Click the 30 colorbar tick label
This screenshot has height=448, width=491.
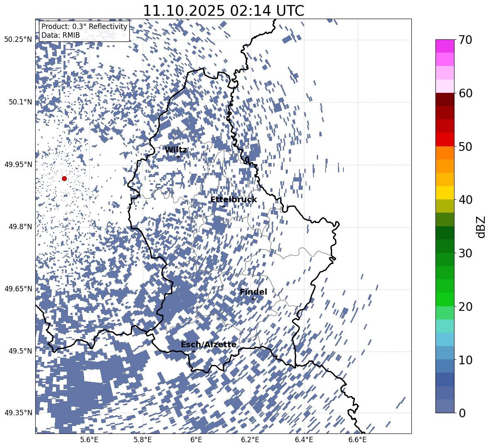[465, 253]
